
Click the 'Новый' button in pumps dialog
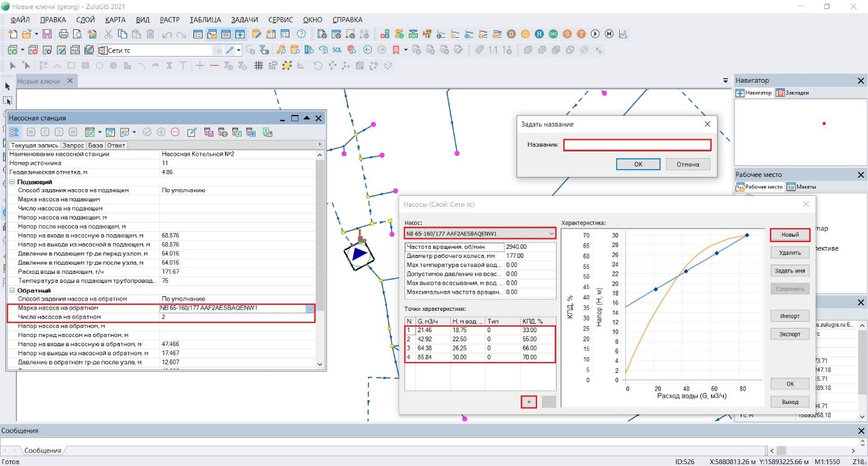[790, 235]
